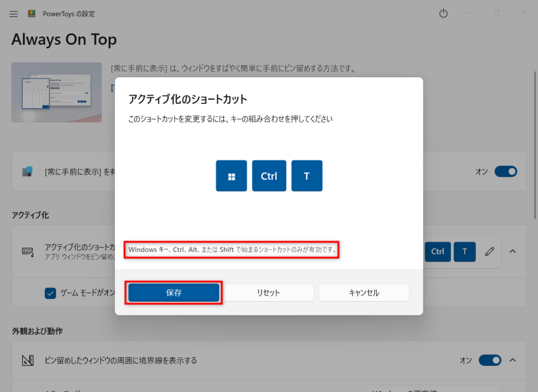
Task: Click the PowerToys app logo icon
Action: [x=32, y=14]
